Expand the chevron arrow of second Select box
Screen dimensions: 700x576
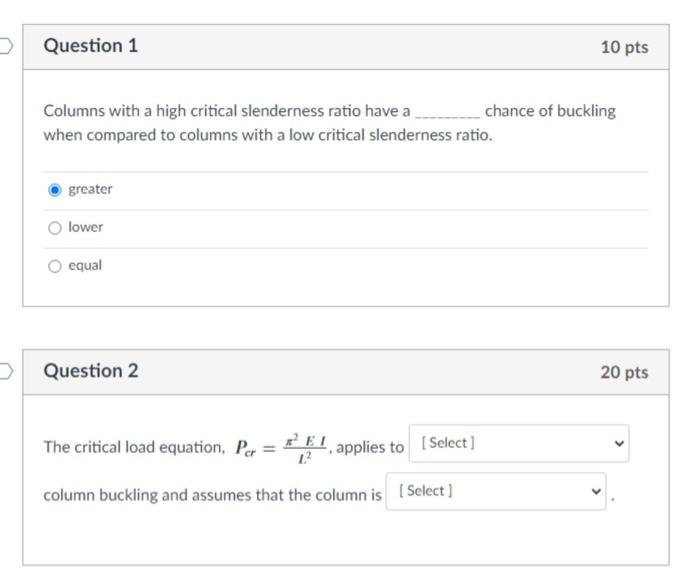[x=596, y=491]
